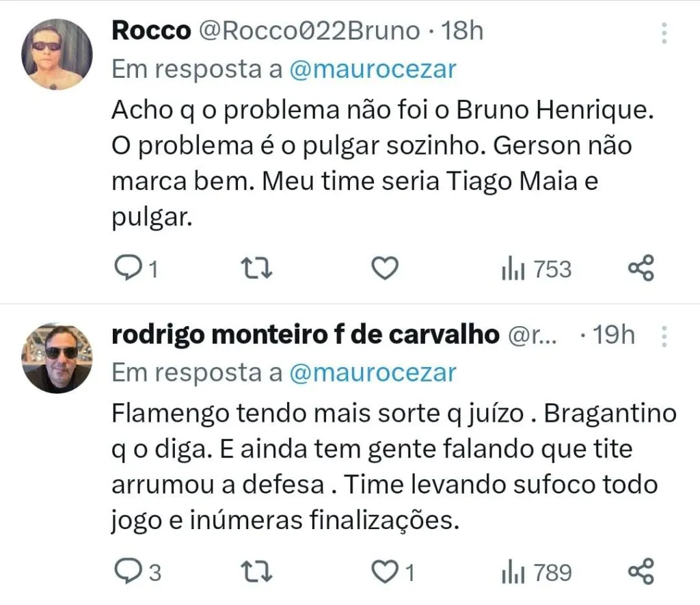
Task: Click @maurocezar link in Rocco's reply
Action: tap(373, 69)
